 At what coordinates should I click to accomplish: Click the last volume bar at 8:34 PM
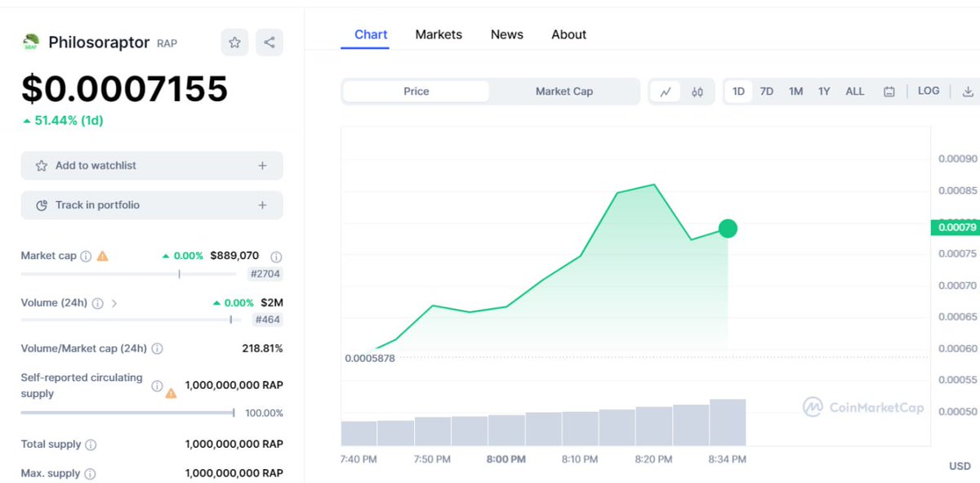tap(728, 422)
